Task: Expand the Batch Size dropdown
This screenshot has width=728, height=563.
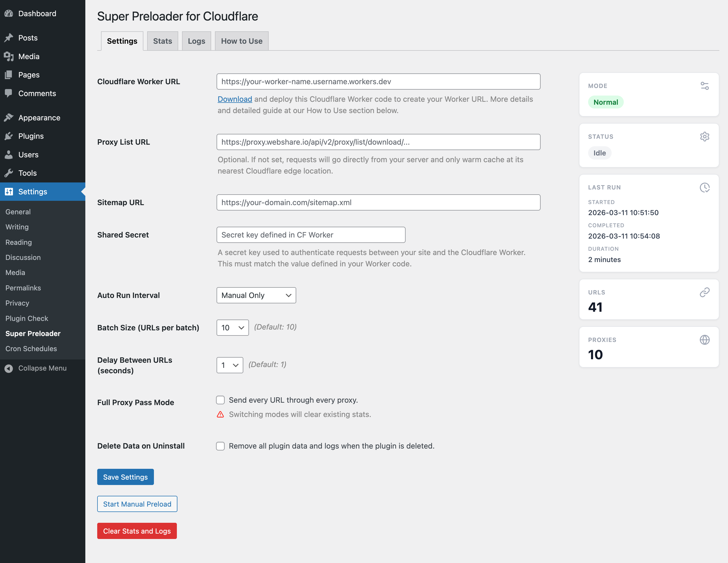Action: pyautogui.click(x=232, y=327)
